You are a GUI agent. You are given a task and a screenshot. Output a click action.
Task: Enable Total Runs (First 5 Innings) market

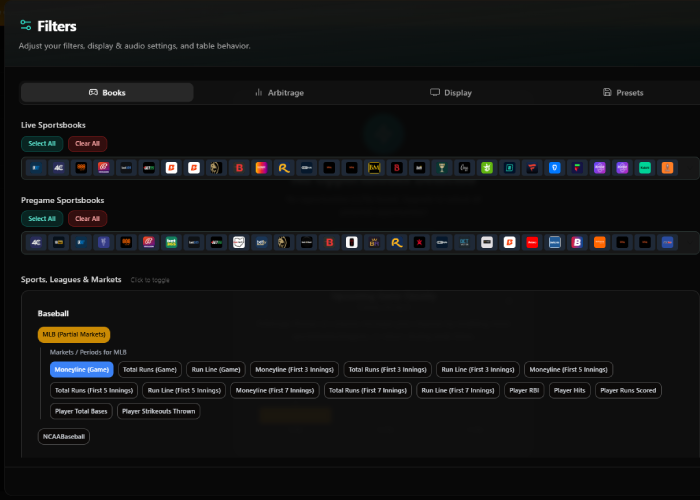[94, 391]
